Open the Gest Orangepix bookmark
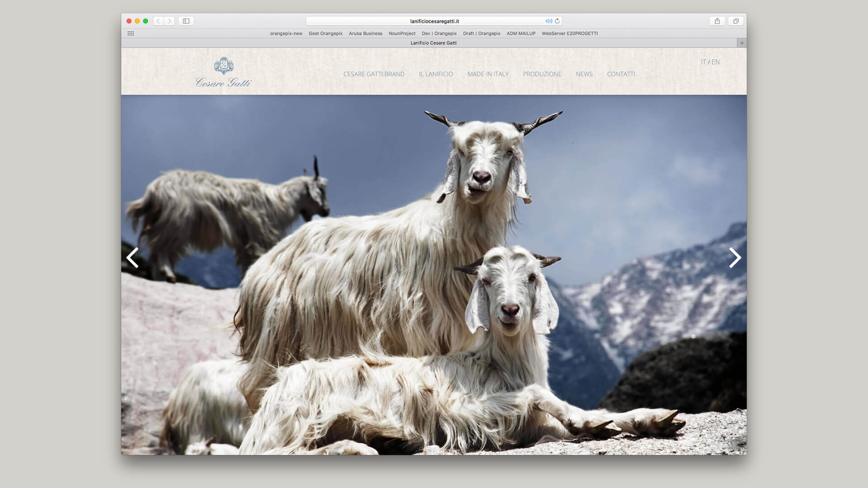Viewport: 868px width, 488px height. point(325,33)
